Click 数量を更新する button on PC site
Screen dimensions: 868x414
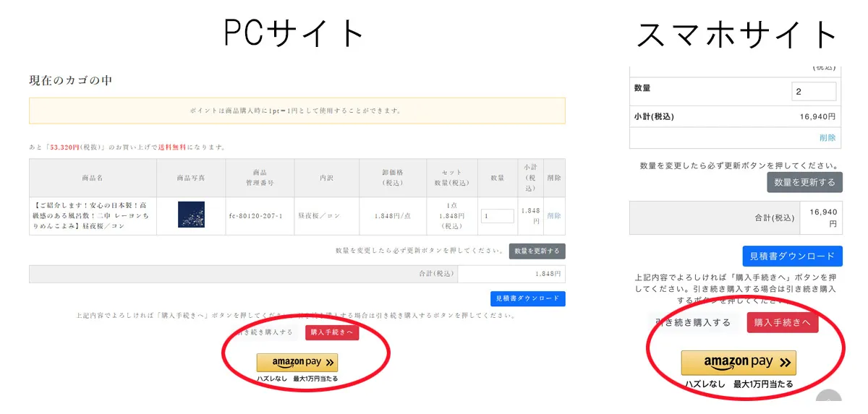click(537, 251)
